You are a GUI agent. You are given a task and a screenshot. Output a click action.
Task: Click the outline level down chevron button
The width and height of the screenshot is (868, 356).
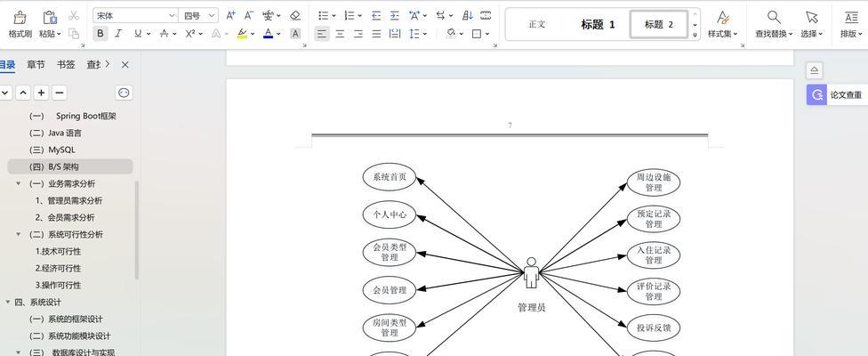5,93
